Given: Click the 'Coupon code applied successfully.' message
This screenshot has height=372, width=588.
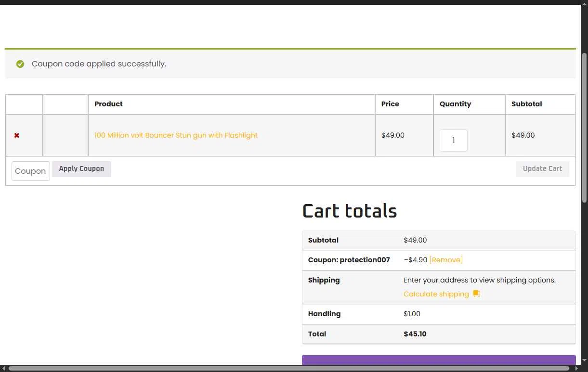Looking at the screenshot, I should 99,64.
